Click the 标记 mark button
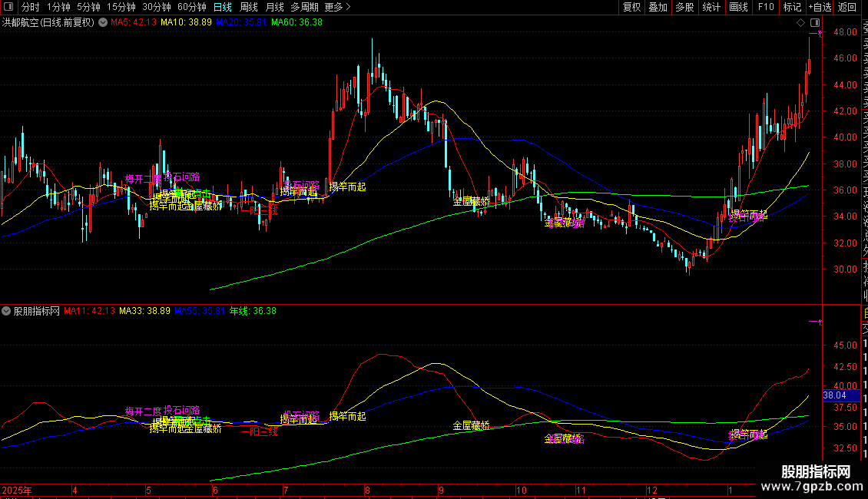868x499 pixels. tap(791, 7)
